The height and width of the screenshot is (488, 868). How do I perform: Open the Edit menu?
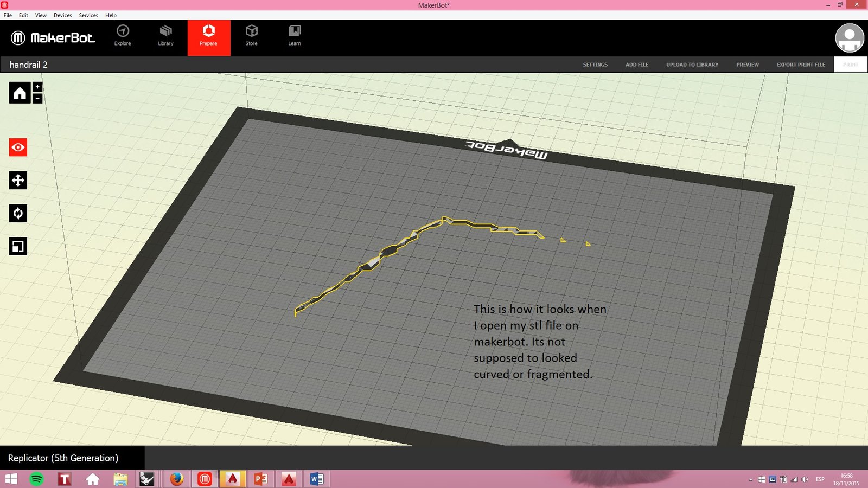pos(23,15)
